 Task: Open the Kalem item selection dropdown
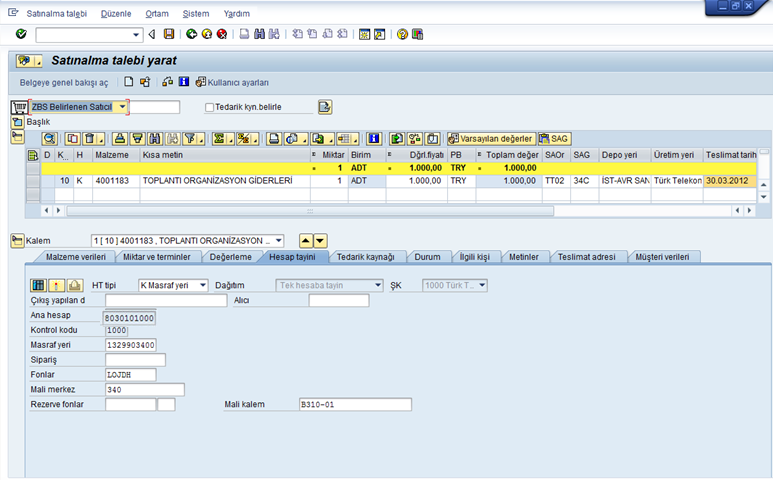tap(276, 241)
